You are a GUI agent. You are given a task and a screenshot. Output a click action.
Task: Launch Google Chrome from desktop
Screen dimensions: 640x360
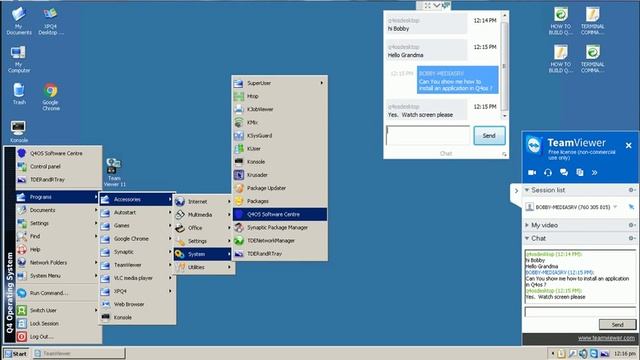(x=51, y=97)
